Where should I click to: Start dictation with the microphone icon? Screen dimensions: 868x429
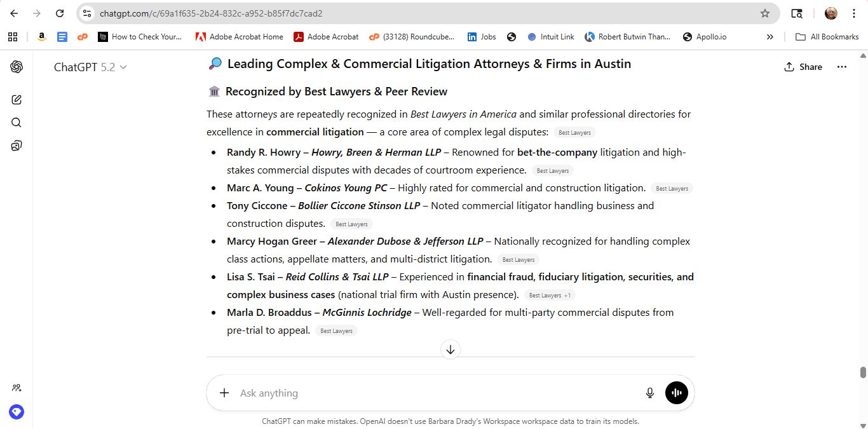point(650,393)
